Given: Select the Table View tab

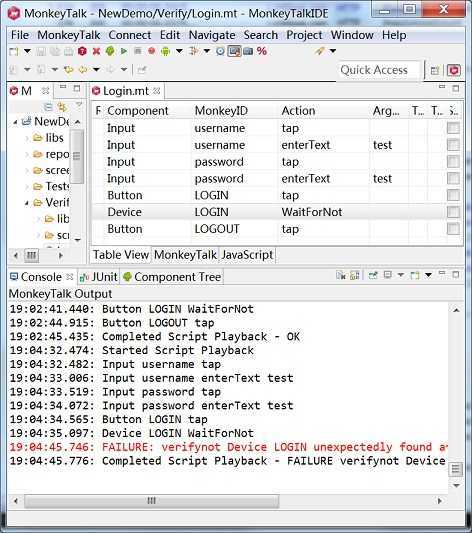Looking at the screenshot, I should (x=121, y=255).
